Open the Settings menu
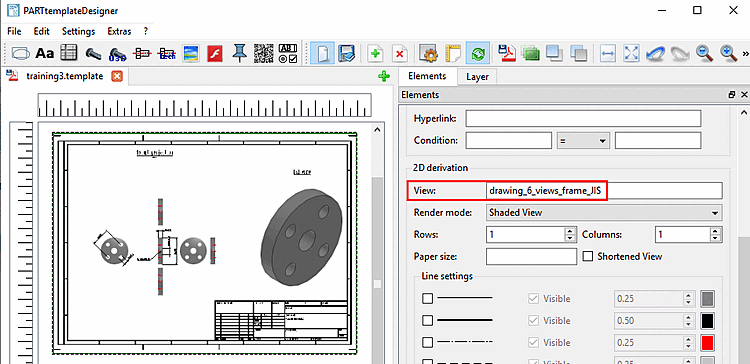This screenshot has width=750, height=364. click(78, 32)
